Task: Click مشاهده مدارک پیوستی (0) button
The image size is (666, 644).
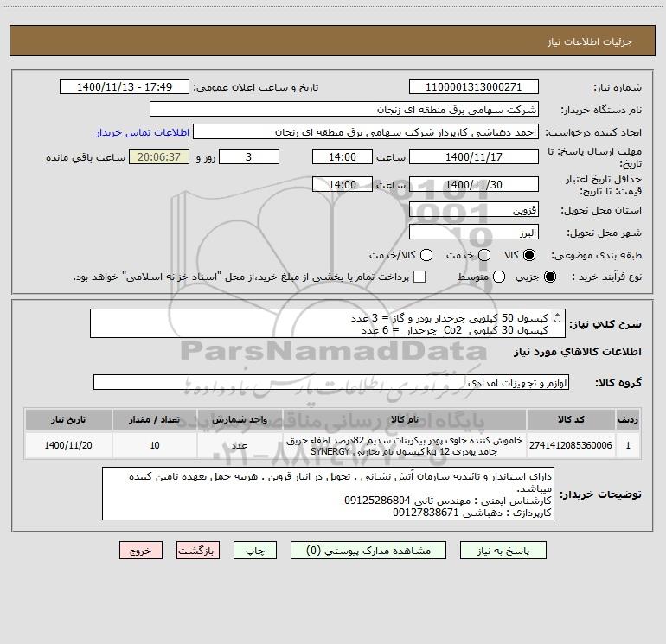Action: click(x=368, y=551)
